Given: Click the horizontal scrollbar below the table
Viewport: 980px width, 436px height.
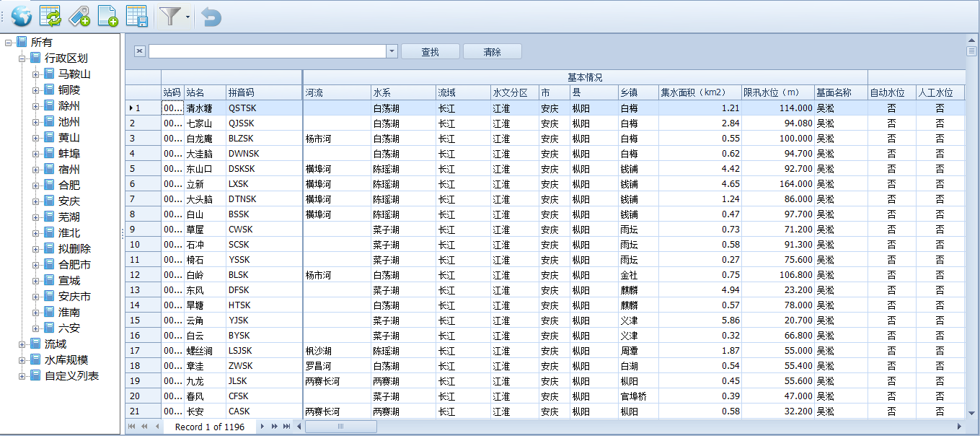Looking at the screenshot, I should tap(340, 427).
